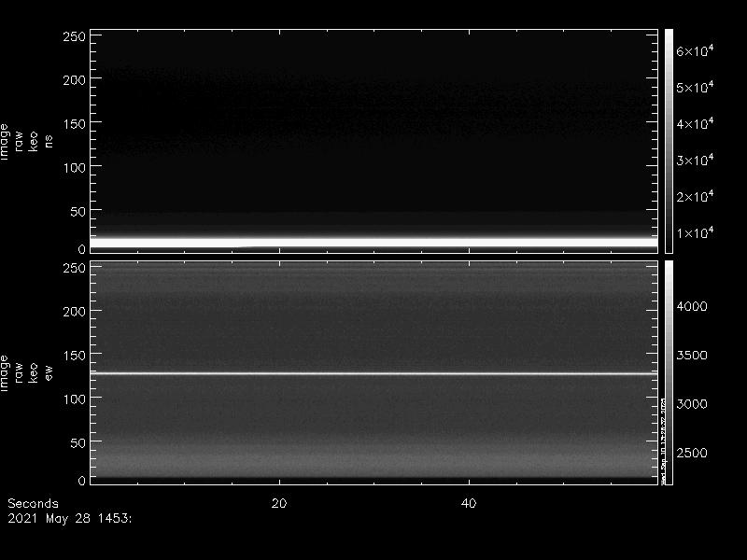Screen dimensions: 747x560
Task: Click the 2500 label on lower colorbar
Action: [693, 453]
